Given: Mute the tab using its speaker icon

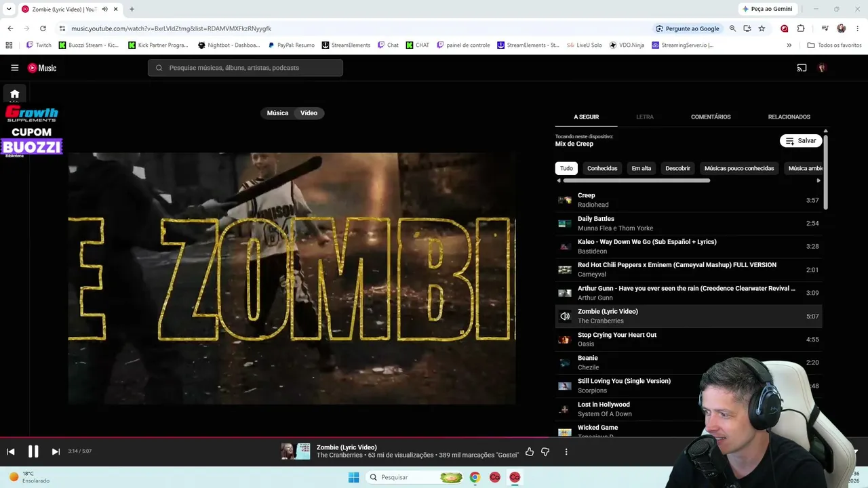Looking at the screenshot, I should coord(104,9).
